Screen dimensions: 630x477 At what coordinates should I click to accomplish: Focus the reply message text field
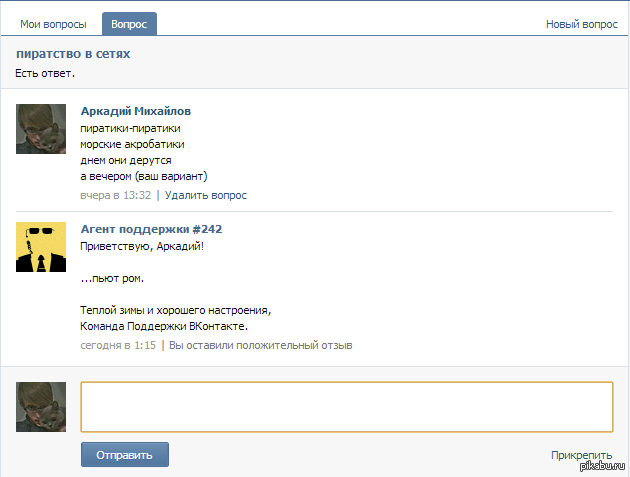[346, 406]
